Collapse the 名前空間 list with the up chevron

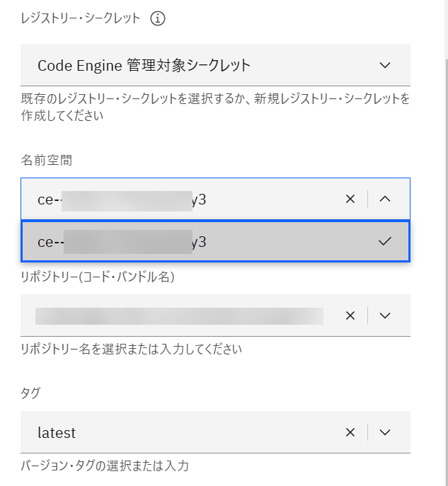[385, 199]
